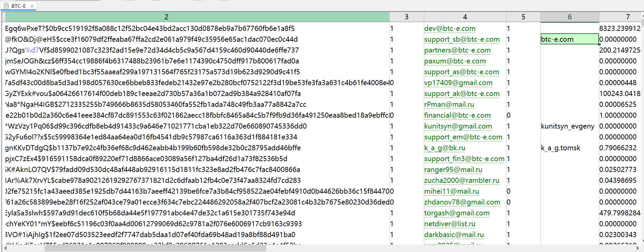Select the balance cell starting 8323.239912
Screen dimensions: 644x252
click(620, 28)
